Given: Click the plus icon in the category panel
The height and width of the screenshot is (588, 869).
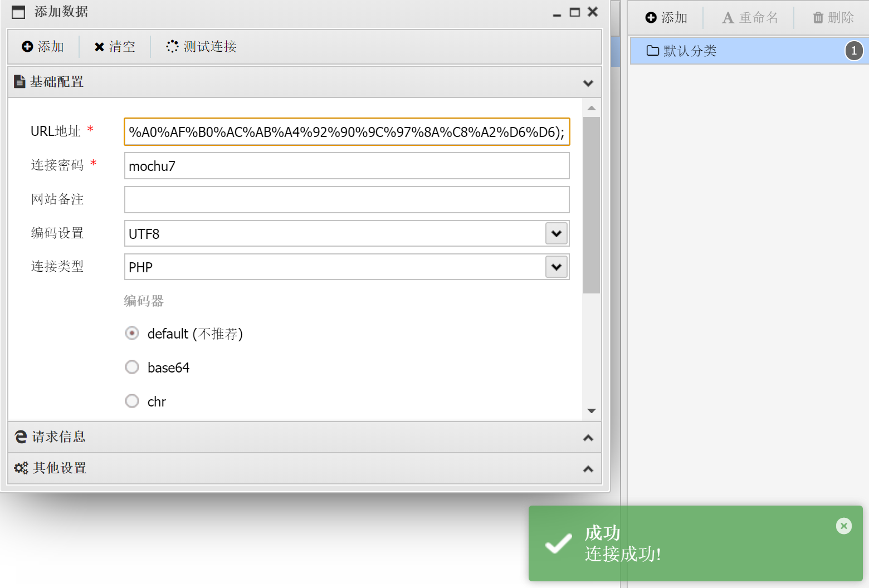Looking at the screenshot, I should 651,18.
